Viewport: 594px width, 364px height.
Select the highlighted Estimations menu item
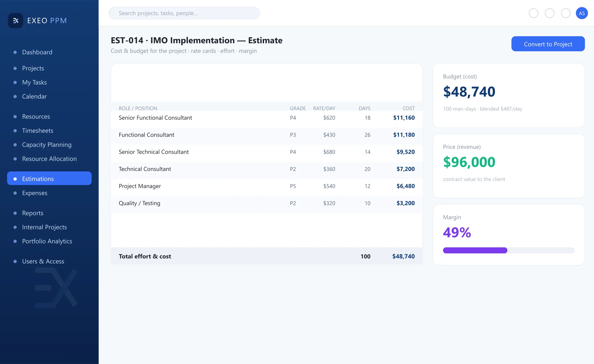point(49,178)
